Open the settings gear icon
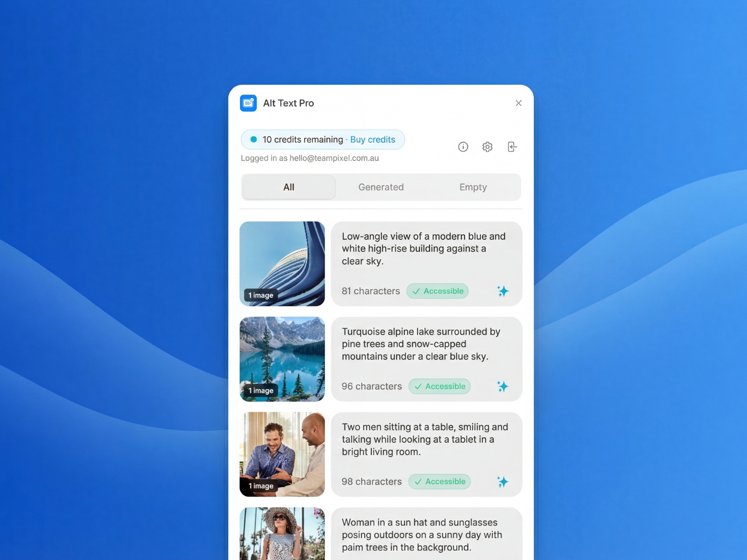 (487, 147)
